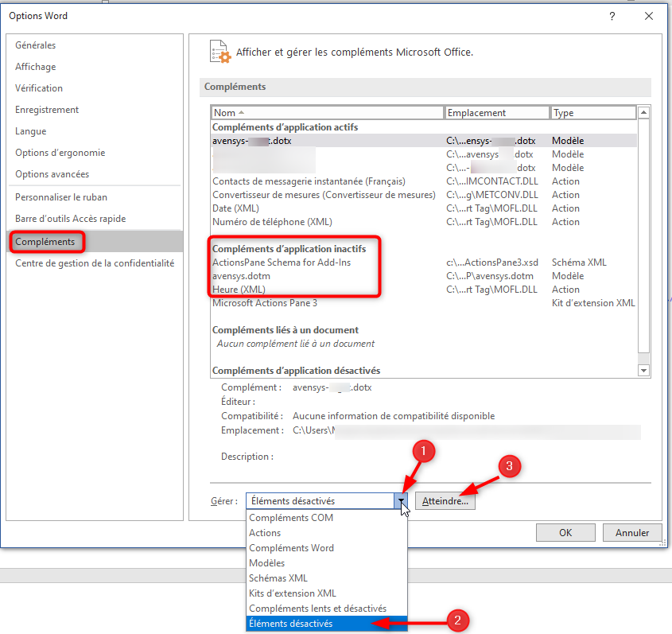Select Compléments COM in dropdown list
This screenshot has width=672, height=634.
291,518
